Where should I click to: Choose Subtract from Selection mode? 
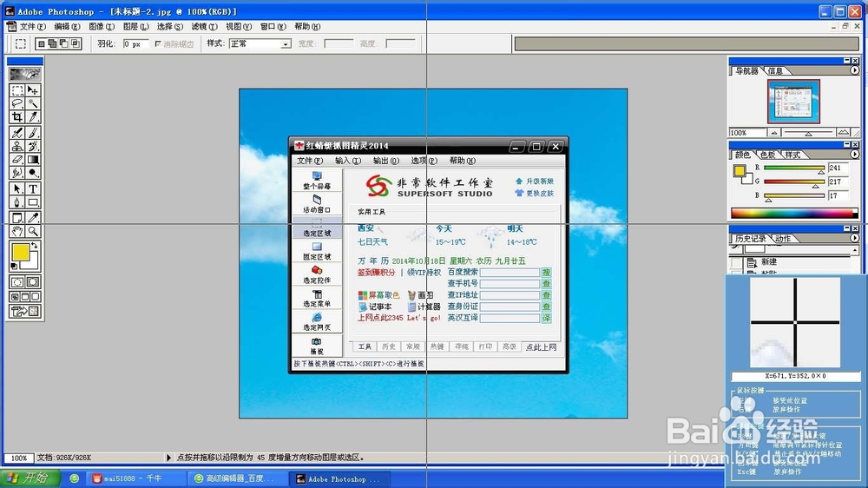[64, 43]
